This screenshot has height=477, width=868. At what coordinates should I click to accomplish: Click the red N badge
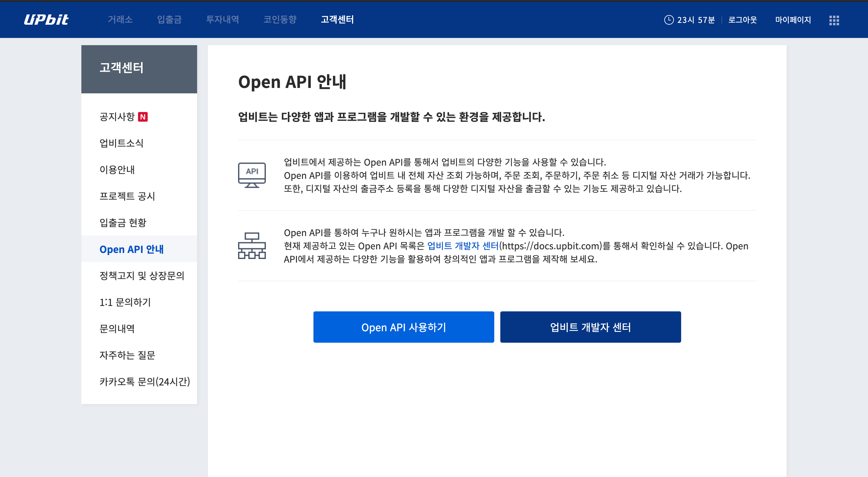(143, 117)
